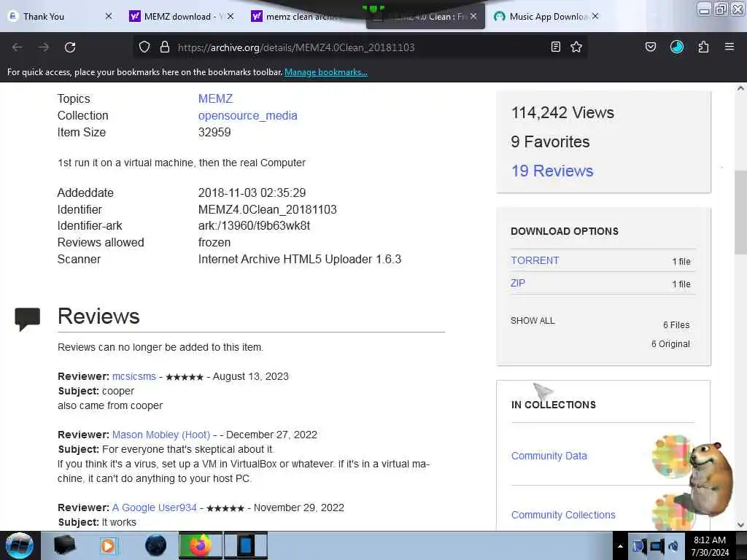Click identifier MEMZ4.0Clean_20181103 value
This screenshot has width=747, height=560.
(267, 209)
